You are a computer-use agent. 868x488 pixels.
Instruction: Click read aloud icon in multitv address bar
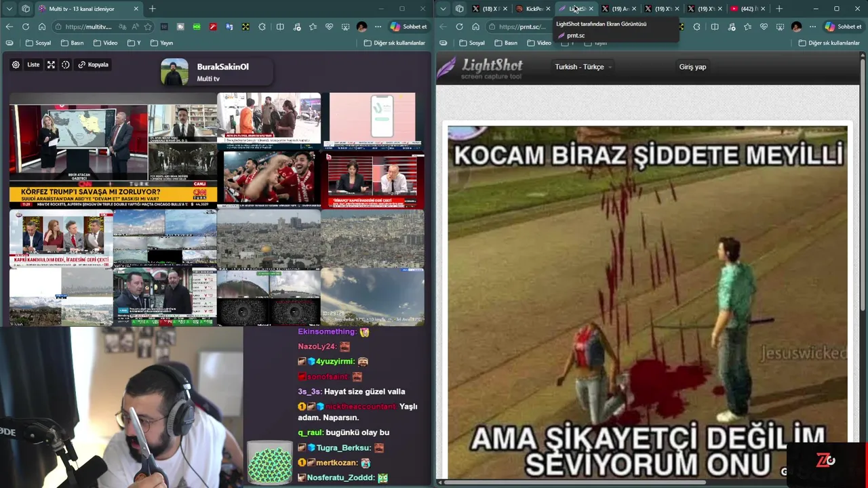135,27
